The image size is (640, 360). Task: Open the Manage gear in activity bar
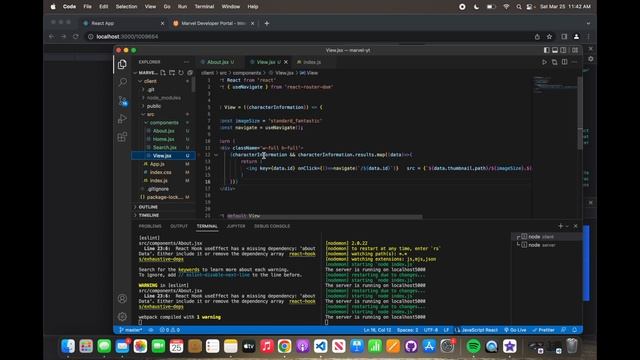122,316
